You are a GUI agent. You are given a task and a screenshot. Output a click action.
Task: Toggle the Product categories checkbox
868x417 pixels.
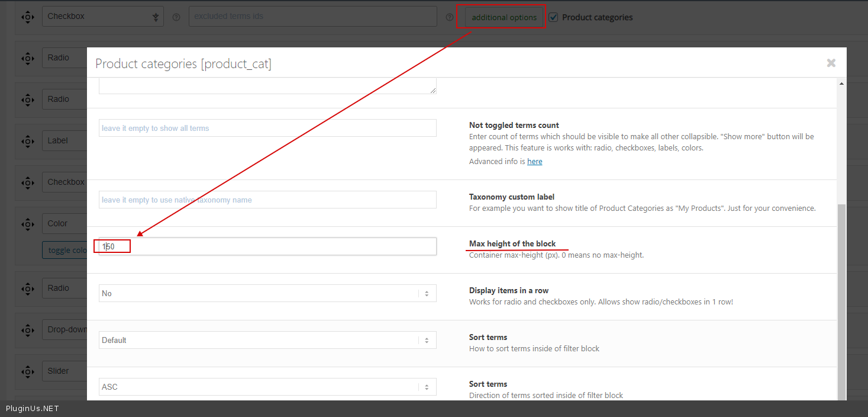[x=553, y=17]
